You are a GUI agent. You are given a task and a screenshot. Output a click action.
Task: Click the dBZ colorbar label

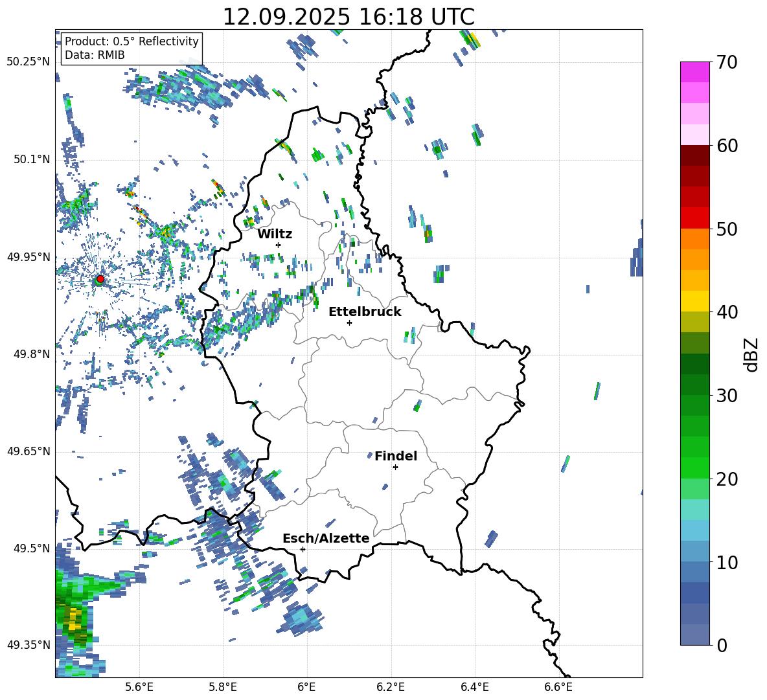click(x=752, y=354)
